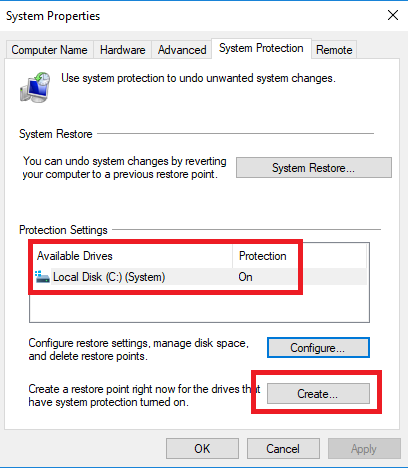The image size is (408, 468).
Task: Select the Local Disk (C:) (System) row
Action: point(199,277)
